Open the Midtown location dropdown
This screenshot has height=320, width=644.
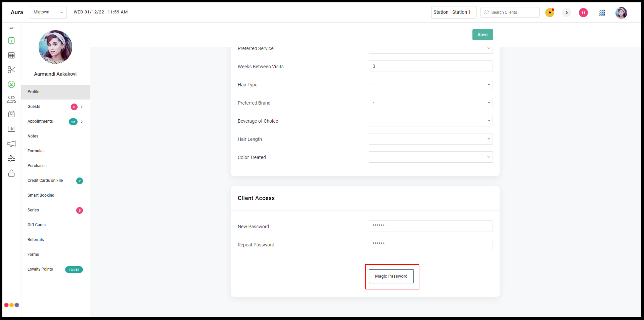48,12
